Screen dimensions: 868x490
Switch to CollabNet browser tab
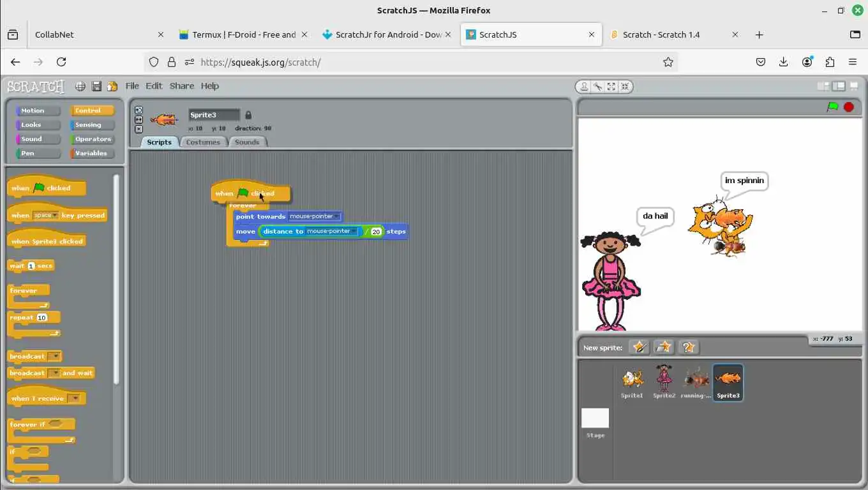pyautogui.click(x=99, y=34)
